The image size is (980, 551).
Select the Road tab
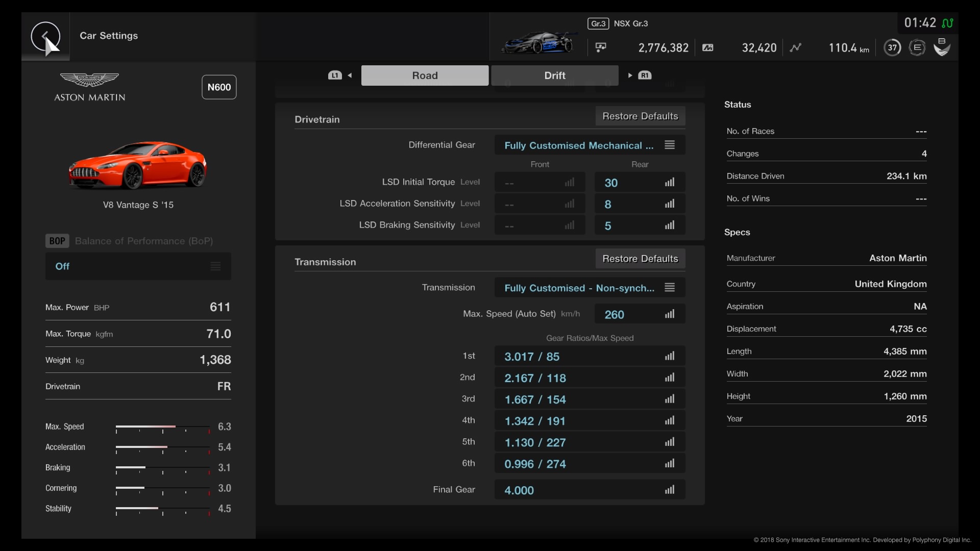tap(425, 75)
